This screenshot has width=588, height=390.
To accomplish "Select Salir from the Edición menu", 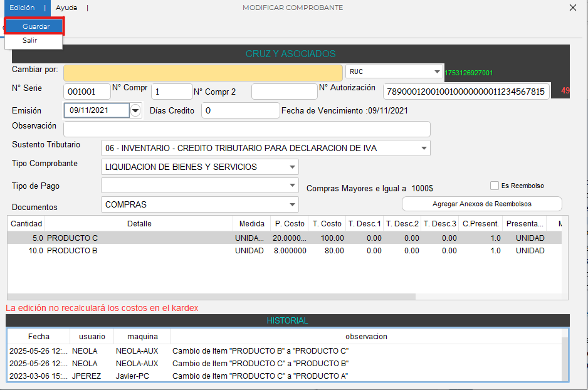I will pyautogui.click(x=30, y=40).
